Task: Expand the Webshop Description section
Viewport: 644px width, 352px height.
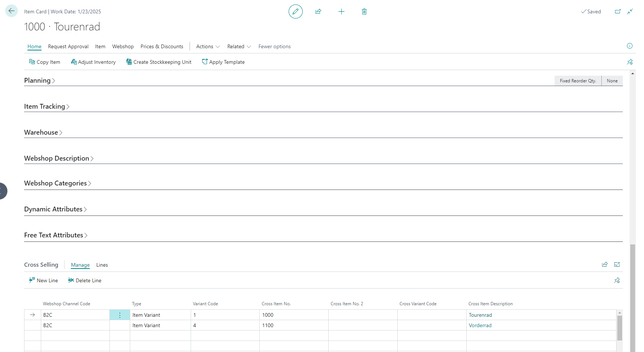Action: point(59,158)
